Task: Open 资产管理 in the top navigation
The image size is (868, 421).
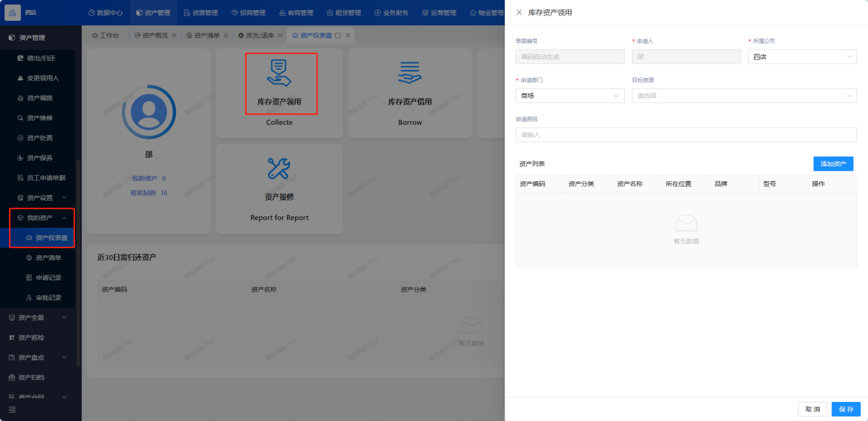Action: pos(153,13)
